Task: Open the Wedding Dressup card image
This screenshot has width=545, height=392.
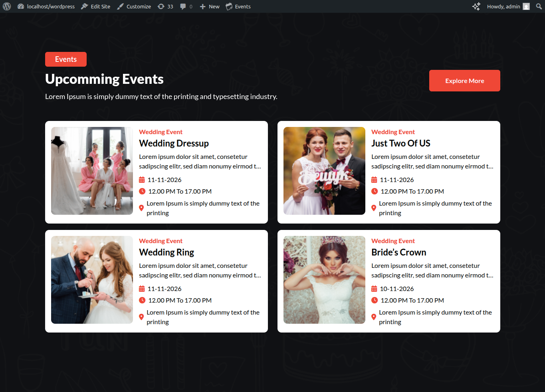Action: click(92, 171)
